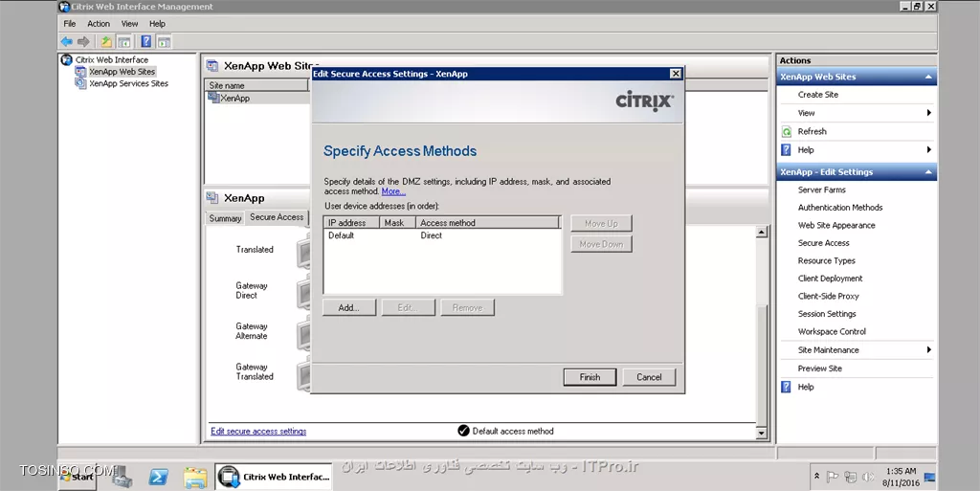Click Help icon under XenApp - Edit Settings

click(x=787, y=388)
